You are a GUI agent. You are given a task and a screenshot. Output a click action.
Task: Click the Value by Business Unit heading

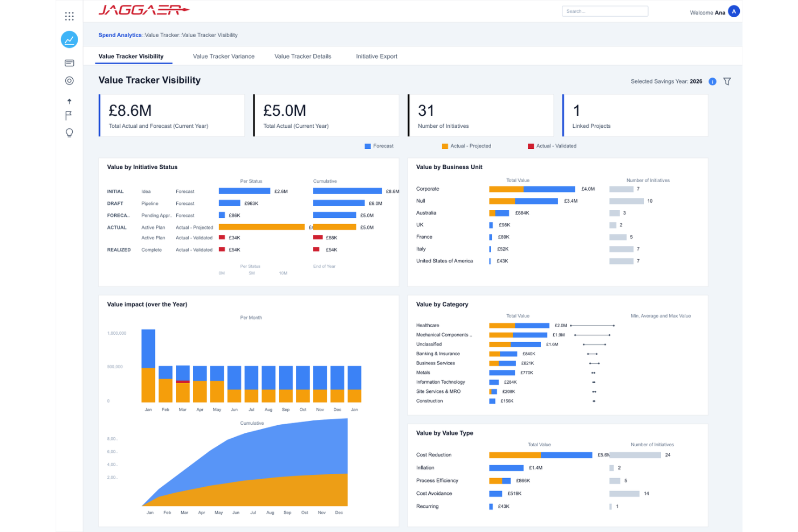point(449,167)
